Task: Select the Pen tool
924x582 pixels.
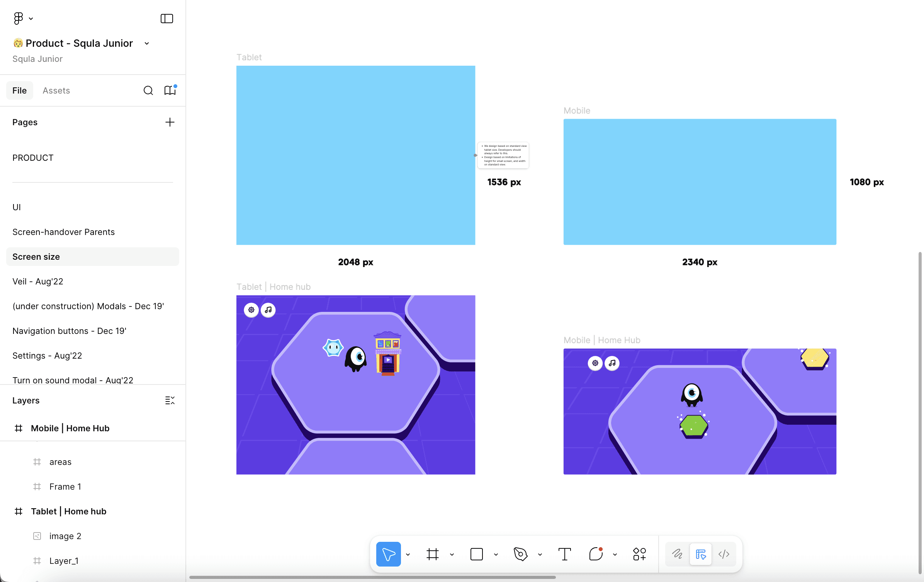Action: (x=520, y=554)
